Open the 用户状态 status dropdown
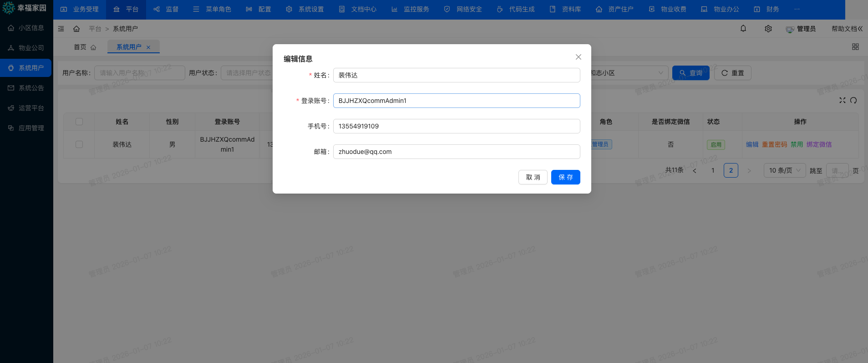Screen dimensions: 868x363 click(248, 73)
